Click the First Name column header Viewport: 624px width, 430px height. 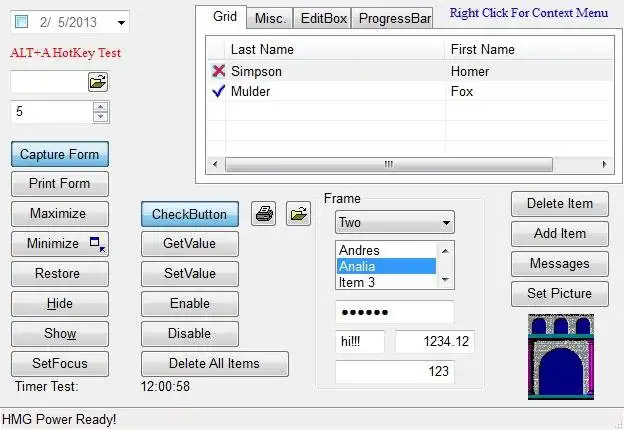point(529,49)
